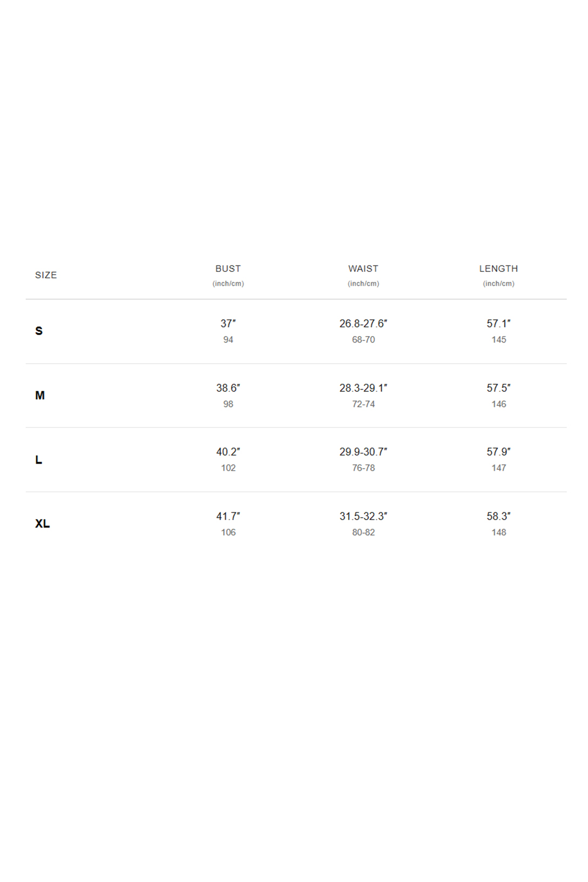The height and width of the screenshot is (882, 588).
Task: Select the 58.3″ length value
Action: tap(498, 516)
